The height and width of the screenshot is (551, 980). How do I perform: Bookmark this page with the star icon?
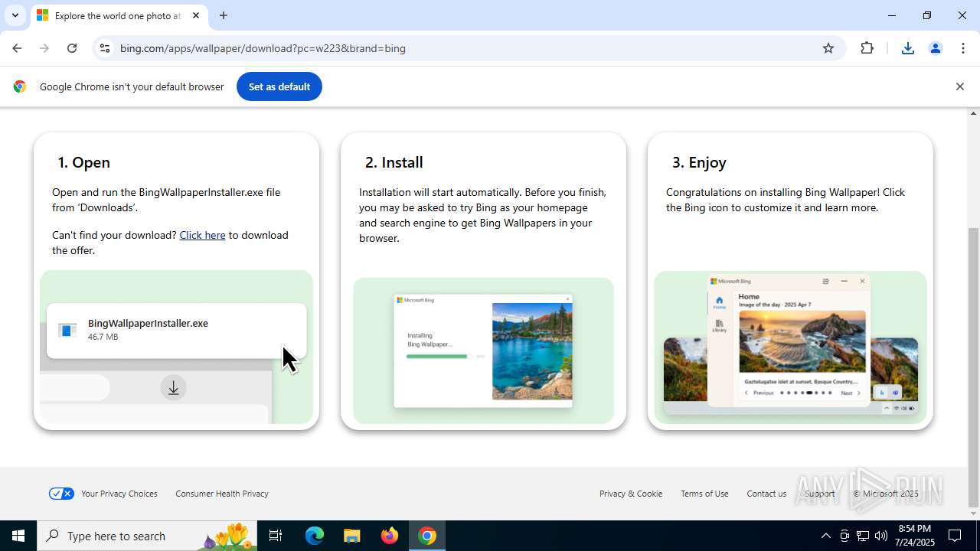[828, 48]
